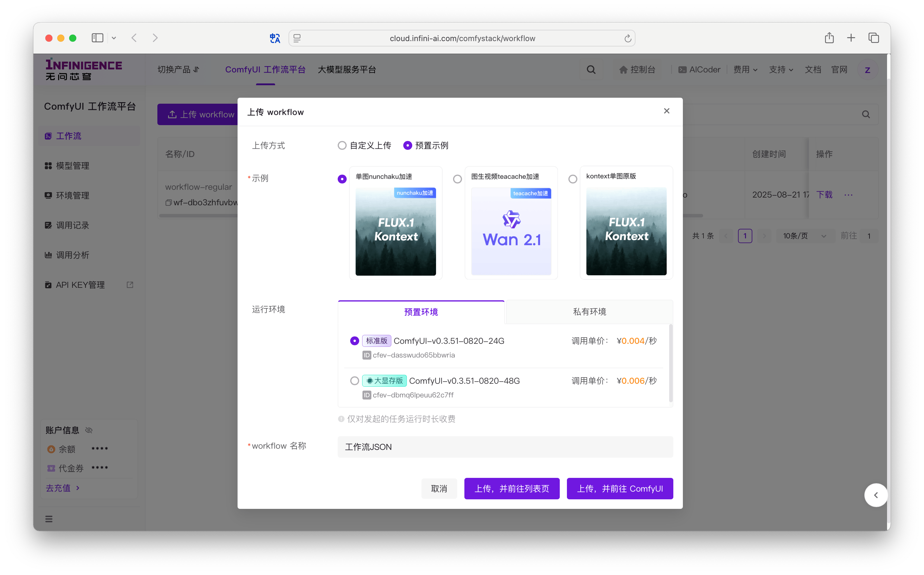The width and height of the screenshot is (924, 575).
Task: Expand the 支持 dropdown
Action: click(781, 70)
